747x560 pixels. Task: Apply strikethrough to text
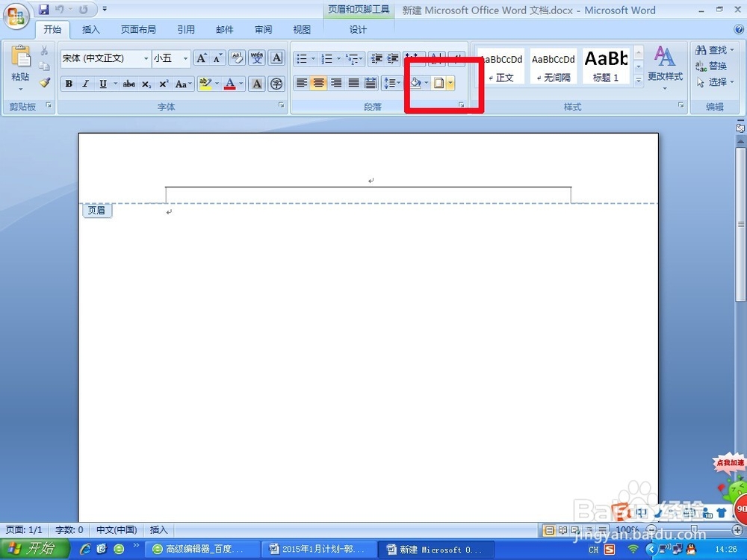point(128,84)
